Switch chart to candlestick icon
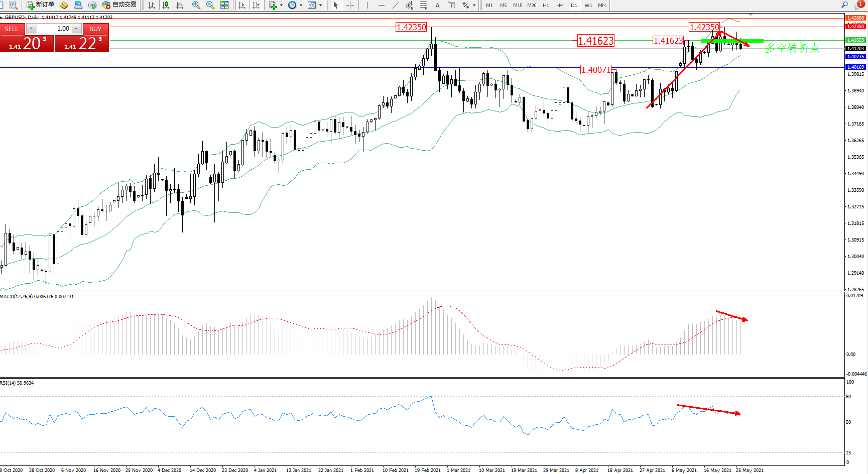Image resolution: width=868 pixels, height=474 pixels. 166,5
